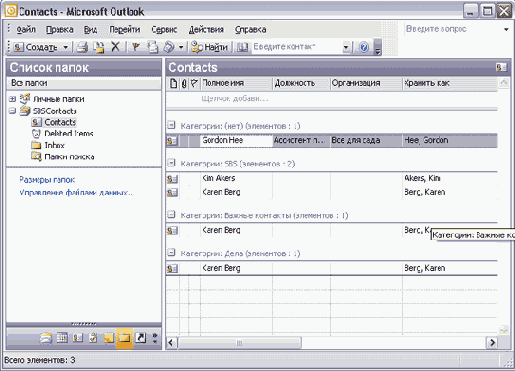Open the Help question mark icon
This screenshot has height=371, width=515.
pos(364,47)
